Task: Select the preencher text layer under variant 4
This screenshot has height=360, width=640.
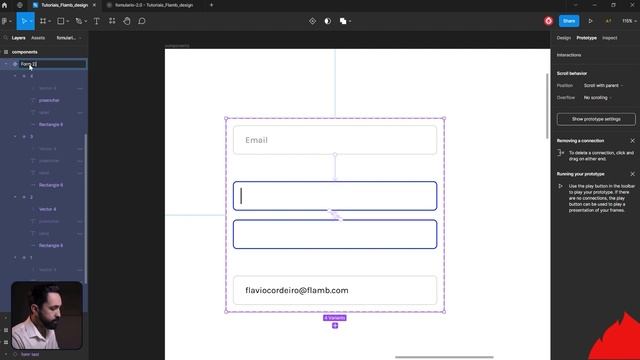Action: (49, 100)
